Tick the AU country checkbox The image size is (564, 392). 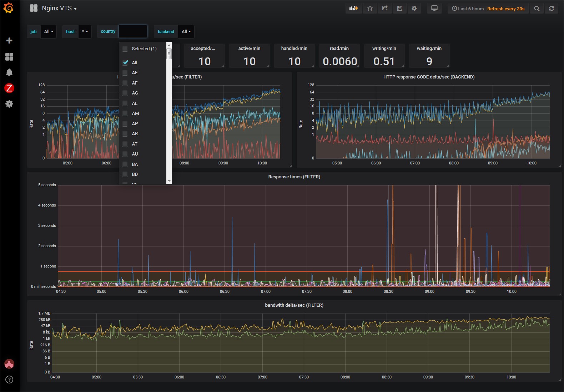coord(125,154)
